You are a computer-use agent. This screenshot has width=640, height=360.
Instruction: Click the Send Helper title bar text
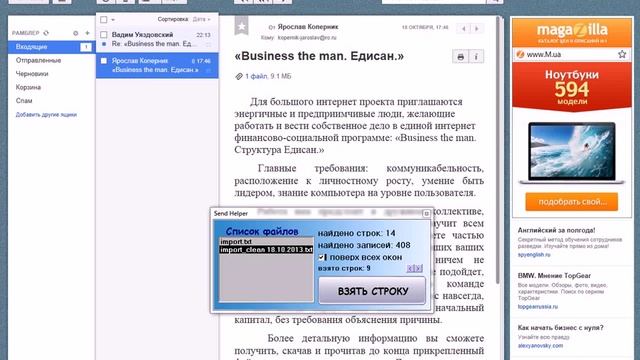pos(231,213)
